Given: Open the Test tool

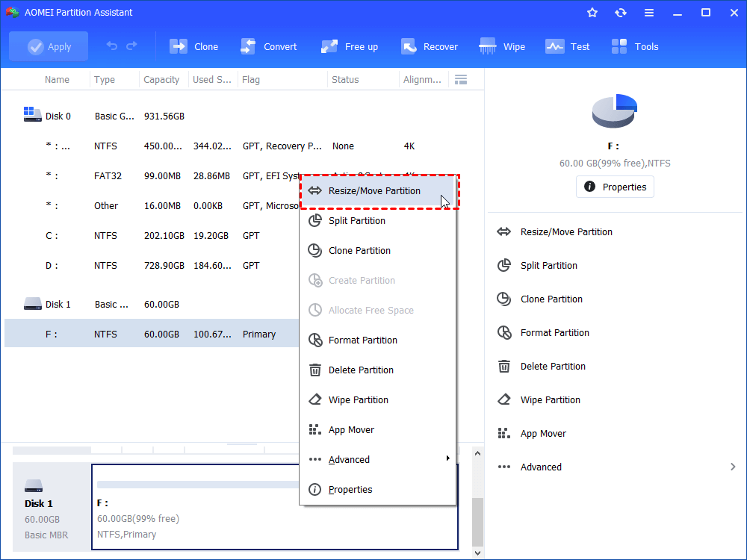Looking at the screenshot, I should point(555,46).
